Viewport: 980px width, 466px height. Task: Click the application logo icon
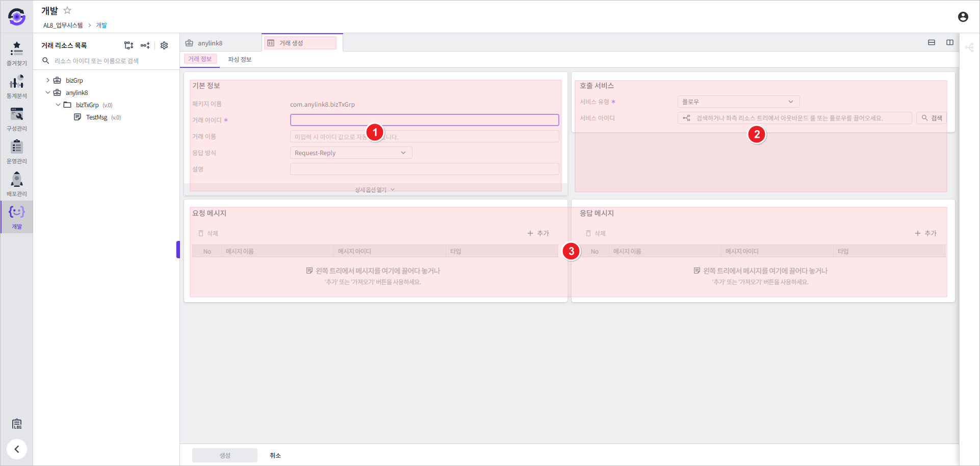[17, 17]
